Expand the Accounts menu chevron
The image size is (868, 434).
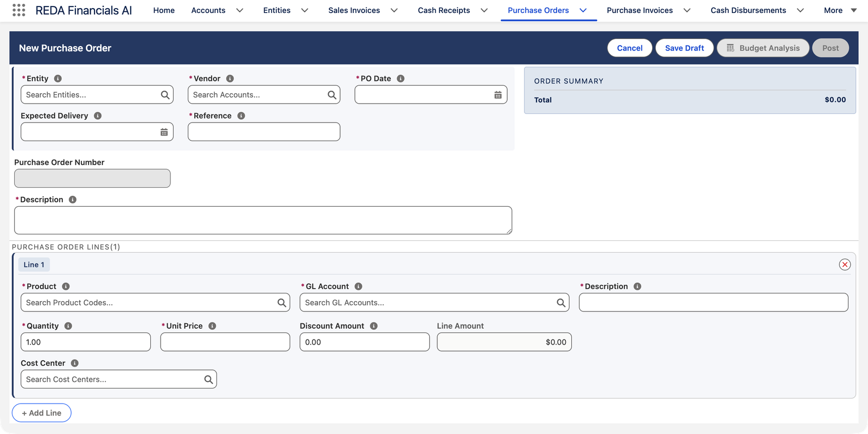pyautogui.click(x=240, y=10)
